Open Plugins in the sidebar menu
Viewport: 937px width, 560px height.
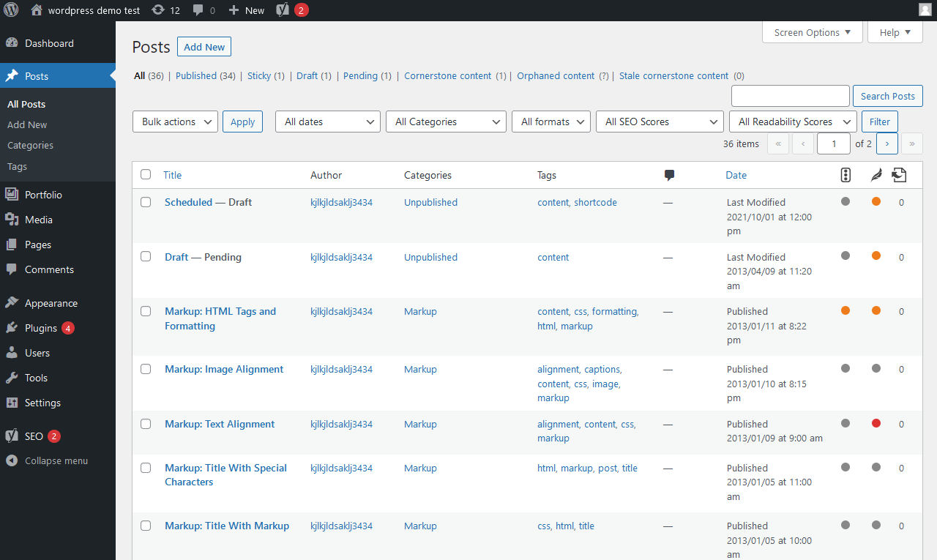[x=41, y=328]
